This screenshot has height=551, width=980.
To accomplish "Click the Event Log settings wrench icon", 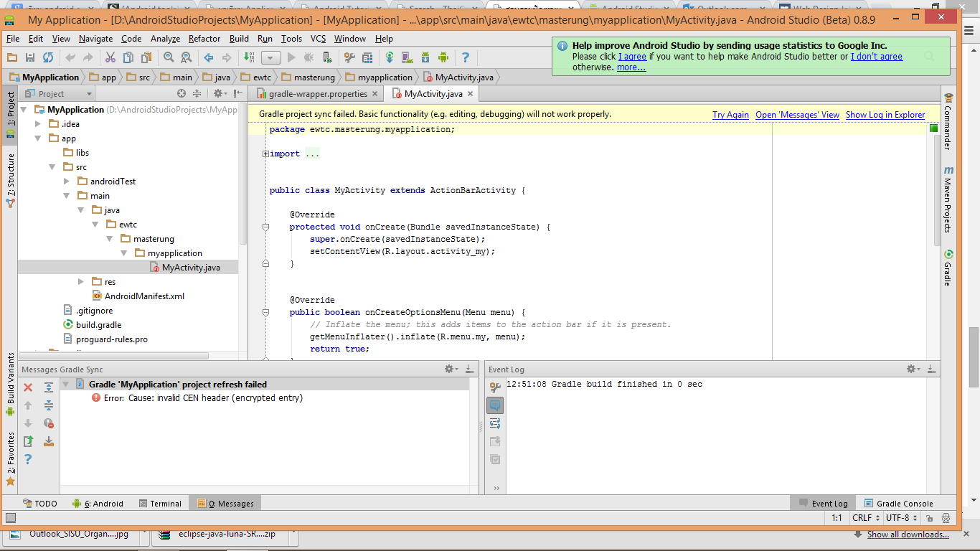I will [x=495, y=387].
